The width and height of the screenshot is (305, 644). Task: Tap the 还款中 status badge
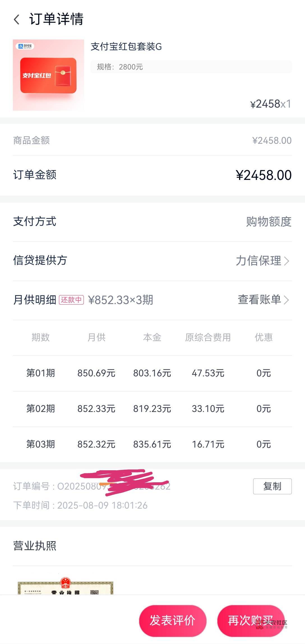coord(71,300)
